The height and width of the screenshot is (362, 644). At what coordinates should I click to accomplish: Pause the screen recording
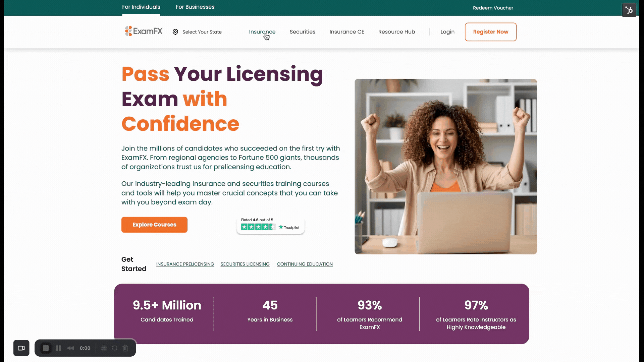pos(58,348)
